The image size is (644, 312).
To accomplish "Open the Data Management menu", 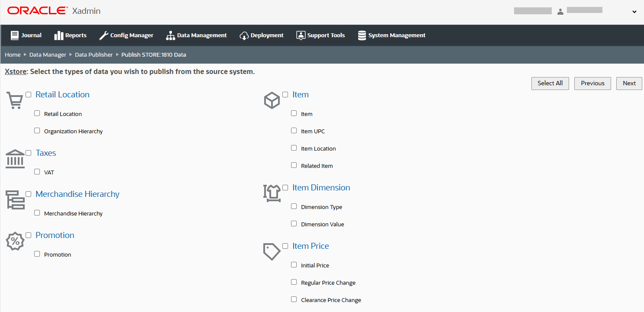I will pos(196,35).
